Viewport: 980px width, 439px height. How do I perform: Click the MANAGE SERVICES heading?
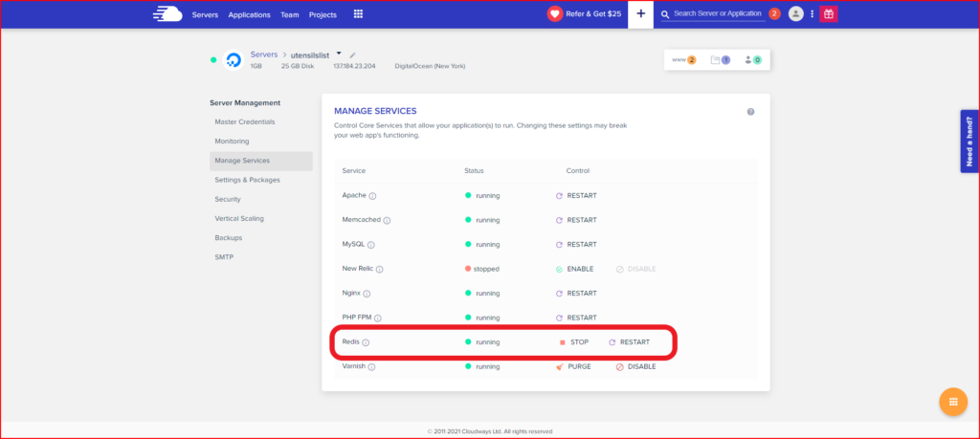[375, 111]
